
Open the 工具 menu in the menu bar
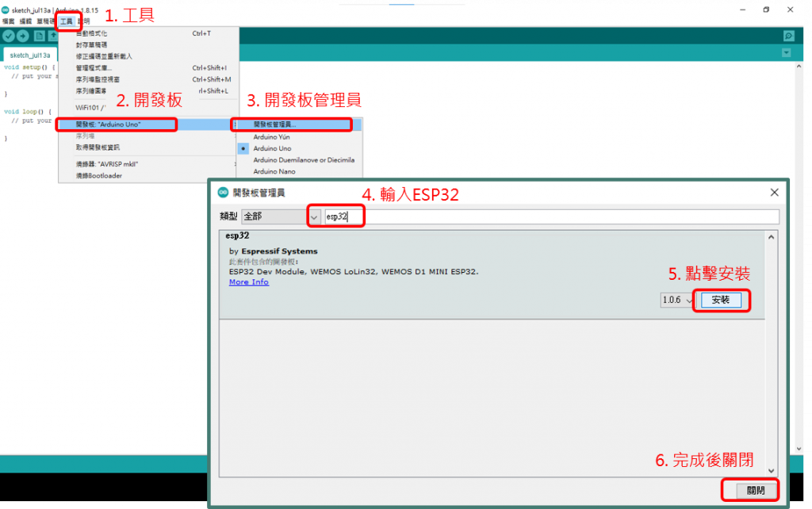click(x=67, y=21)
